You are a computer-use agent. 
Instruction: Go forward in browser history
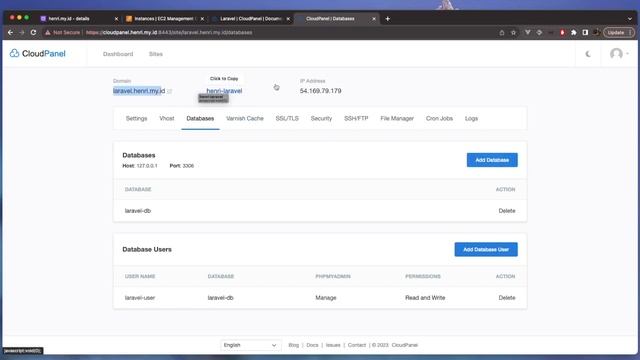click(22, 32)
